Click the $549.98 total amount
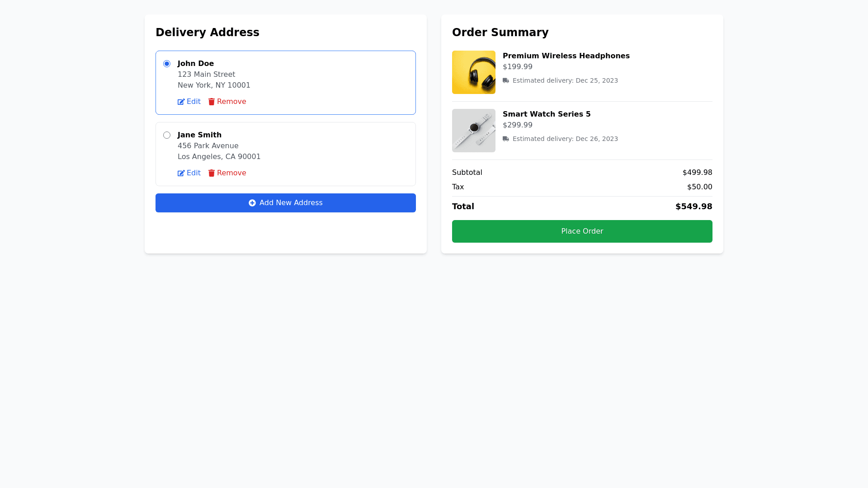Image resolution: width=868 pixels, height=488 pixels. pos(693,206)
